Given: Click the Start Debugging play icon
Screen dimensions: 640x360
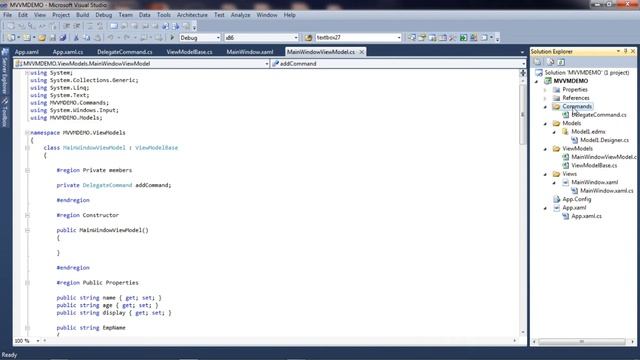Looking at the screenshot, I should pos(172,38).
